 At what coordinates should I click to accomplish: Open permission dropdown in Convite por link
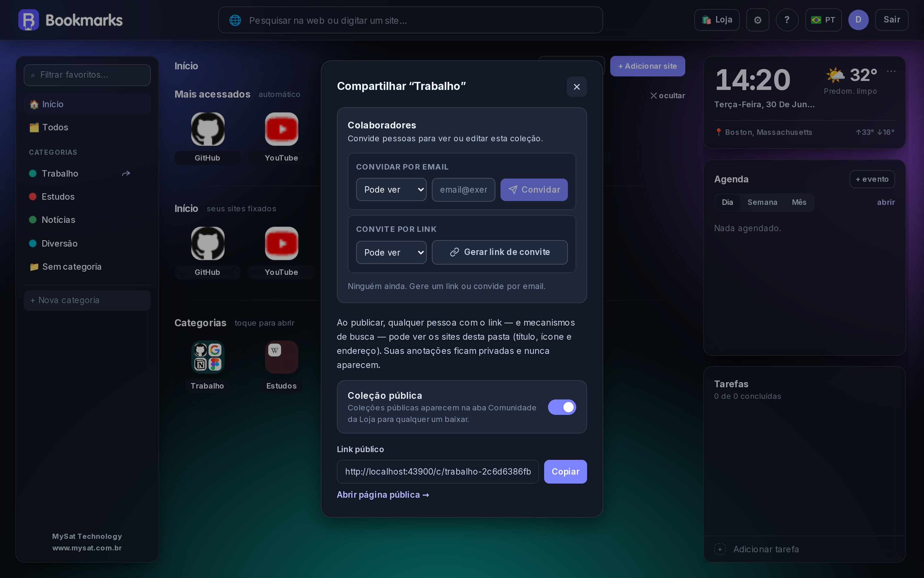click(391, 252)
